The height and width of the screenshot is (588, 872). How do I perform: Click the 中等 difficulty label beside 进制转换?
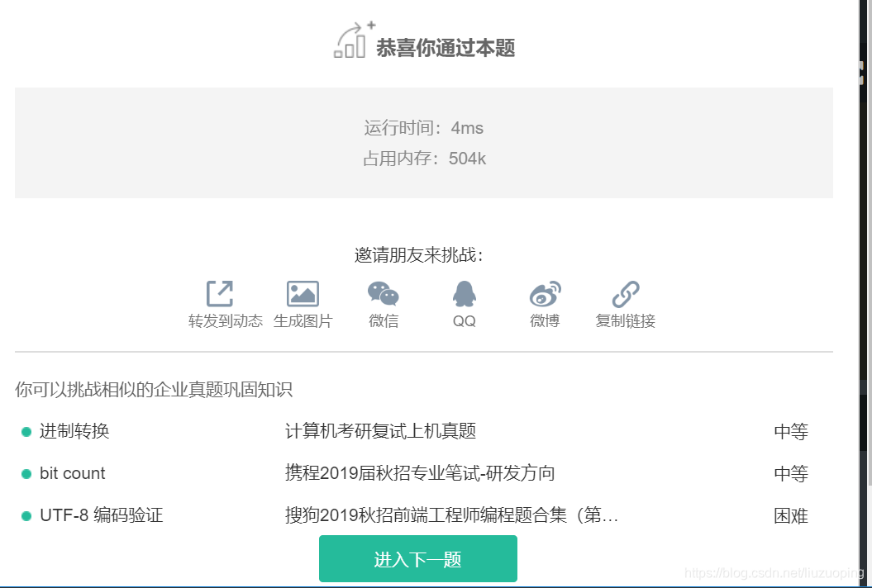click(x=790, y=430)
